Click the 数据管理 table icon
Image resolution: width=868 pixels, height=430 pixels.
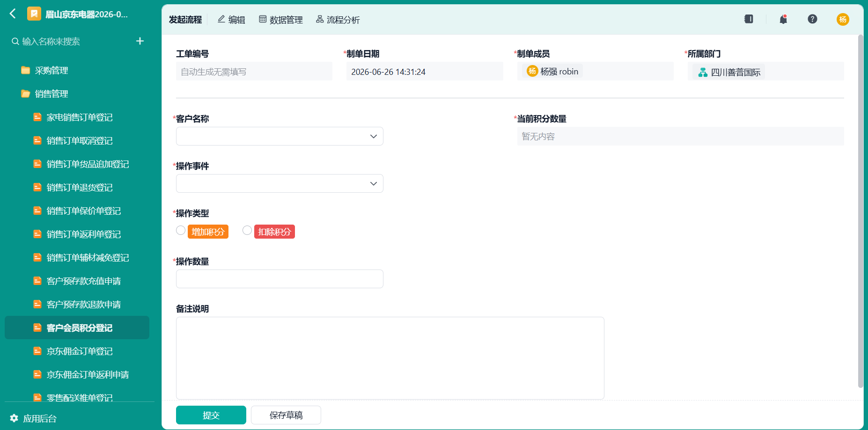coord(263,19)
